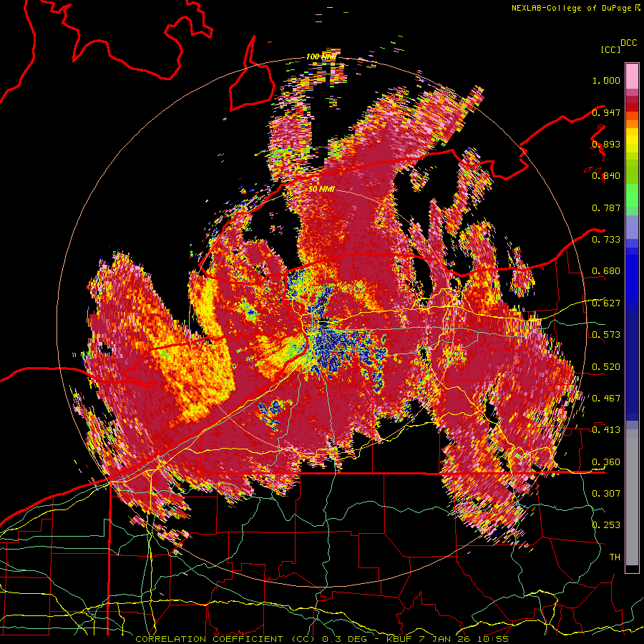Click the 50 NMI range ring label
The height and width of the screenshot is (644, 644).
click(x=321, y=189)
